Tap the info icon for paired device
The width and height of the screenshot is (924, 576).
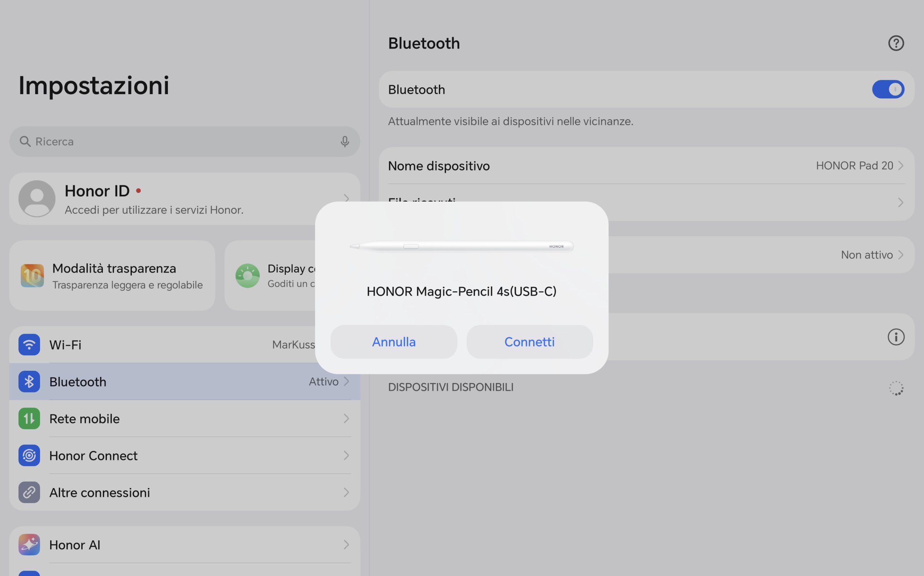tap(896, 337)
